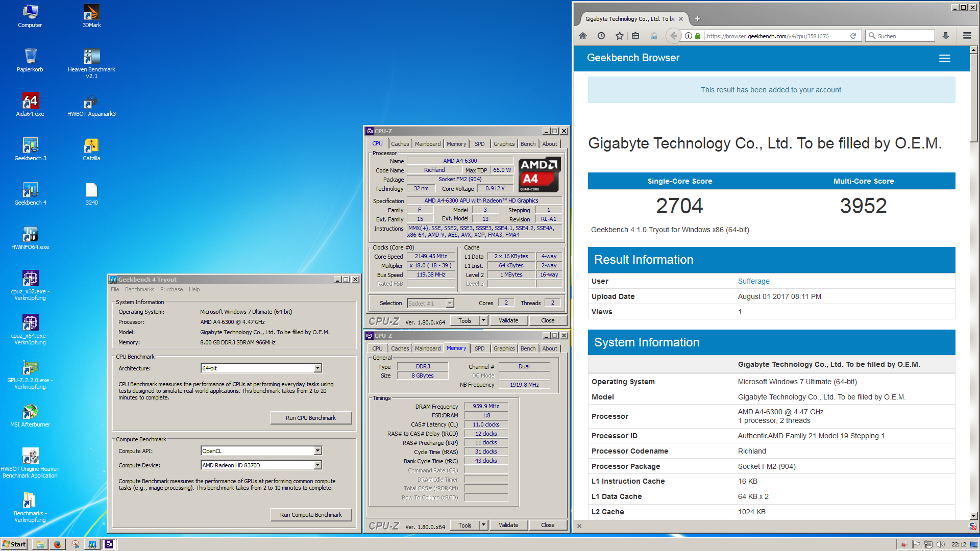This screenshot has height=551, width=980.
Task: Click the volume speaker tray icon
Action: 941,544
